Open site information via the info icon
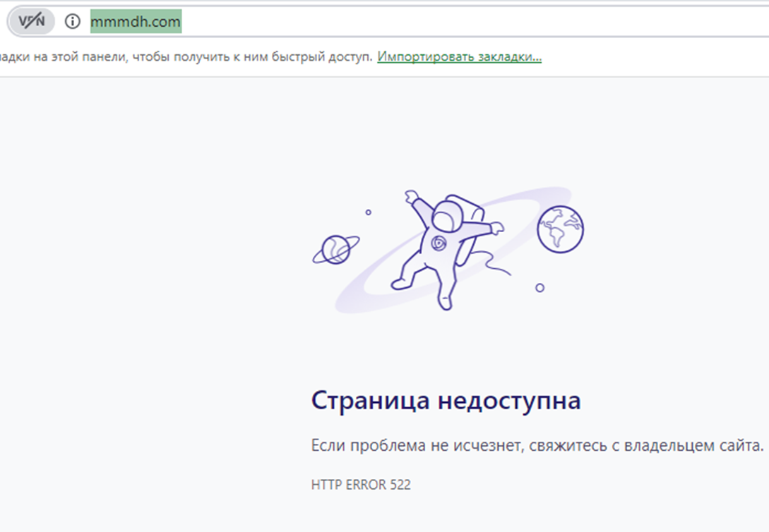The width and height of the screenshot is (769, 532). [72, 22]
